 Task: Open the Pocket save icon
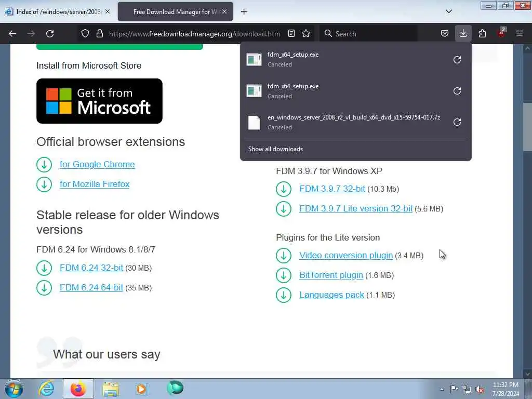coord(445,34)
